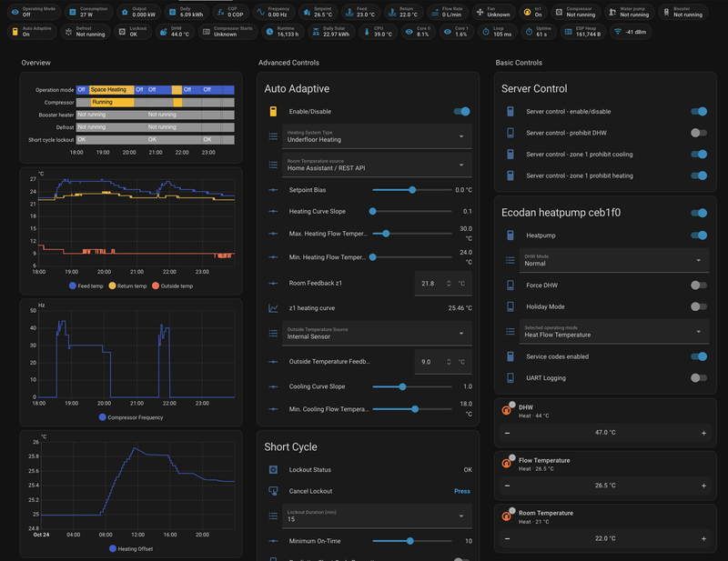The width and height of the screenshot is (728, 561).
Task: Decrease Room Temperature setpoint with minus
Action: (507, 539)
